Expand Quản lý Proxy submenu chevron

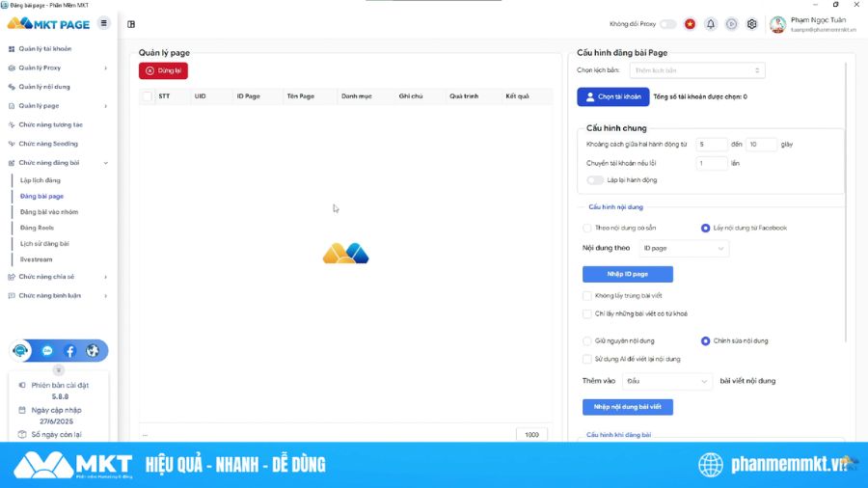[x=106, y=68]
